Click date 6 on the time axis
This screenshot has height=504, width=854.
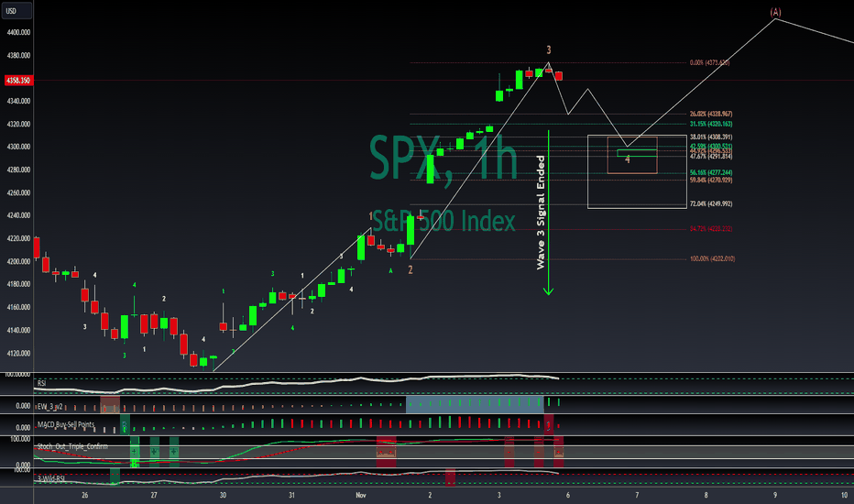pos(568,495)
